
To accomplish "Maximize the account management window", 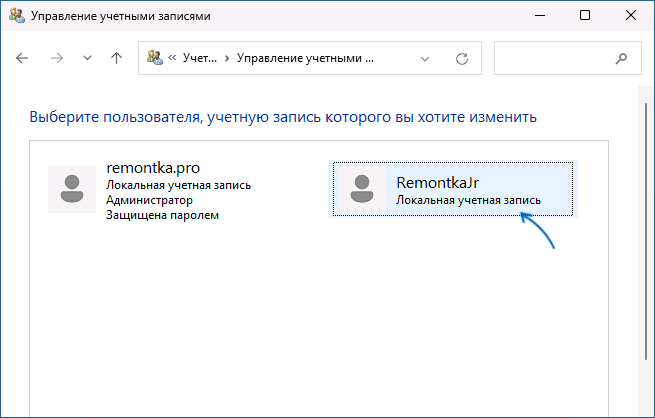I will [x=585, y=15].
